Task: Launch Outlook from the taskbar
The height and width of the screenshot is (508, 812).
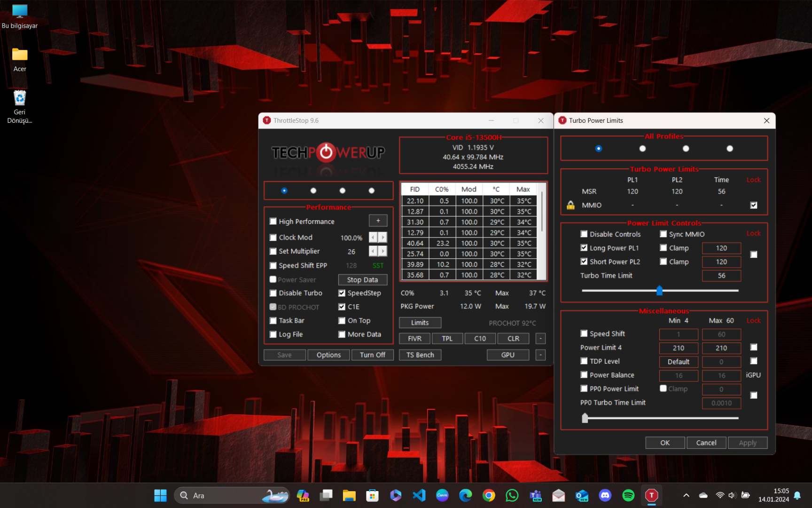Action: 582,495
